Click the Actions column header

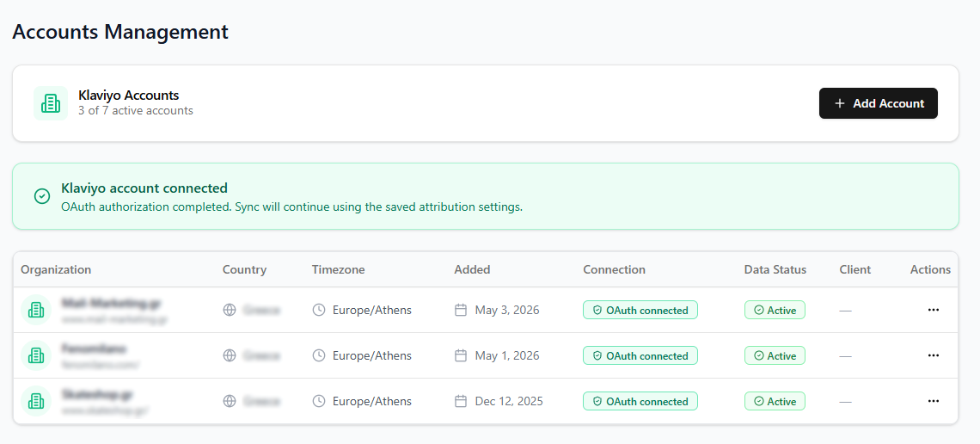click(x=930, y=269)
